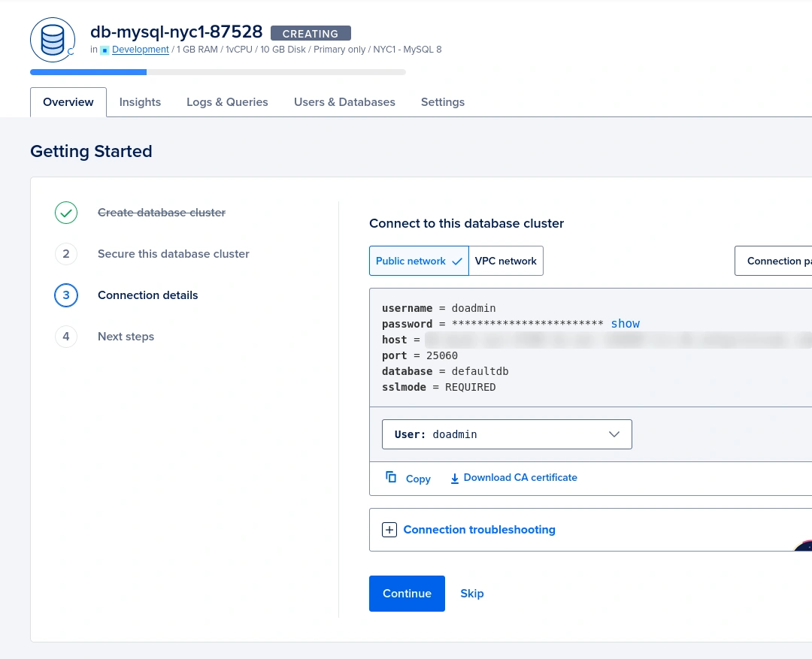
Task: Click the Skip link
Action: pyautogui.click(x=472, y=594)
